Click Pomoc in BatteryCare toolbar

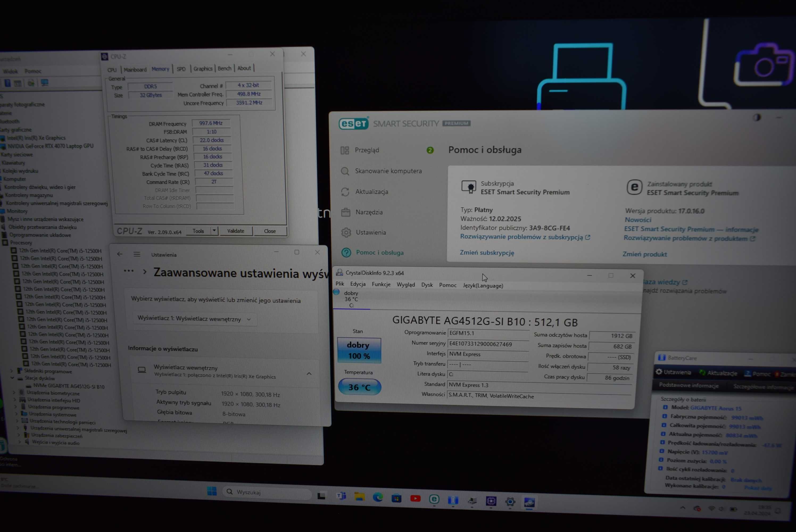[x=757, y=374]
